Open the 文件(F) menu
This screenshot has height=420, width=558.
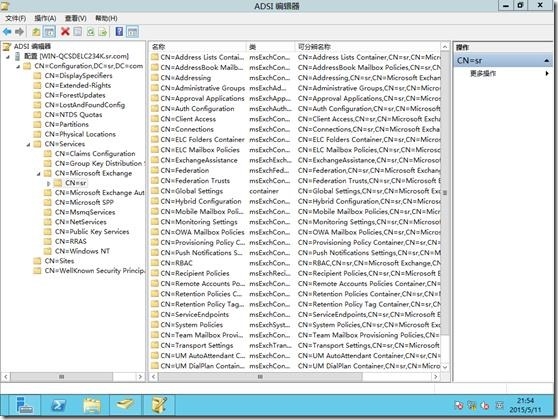15,19
